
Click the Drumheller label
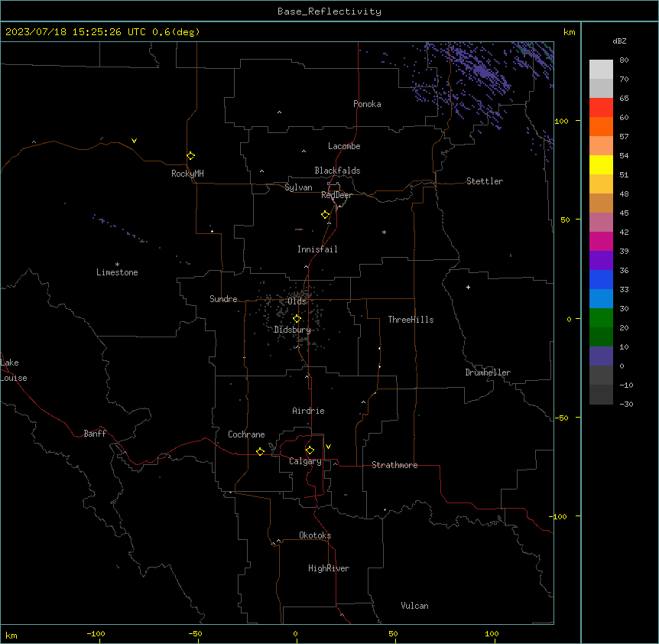tap(488, 372)
